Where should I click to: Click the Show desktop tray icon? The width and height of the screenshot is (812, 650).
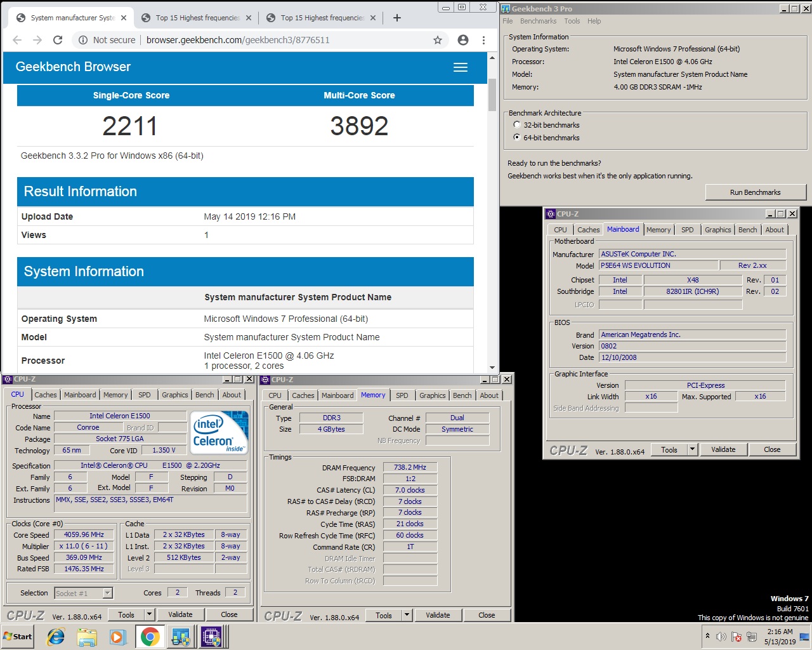tap(804, 637)
